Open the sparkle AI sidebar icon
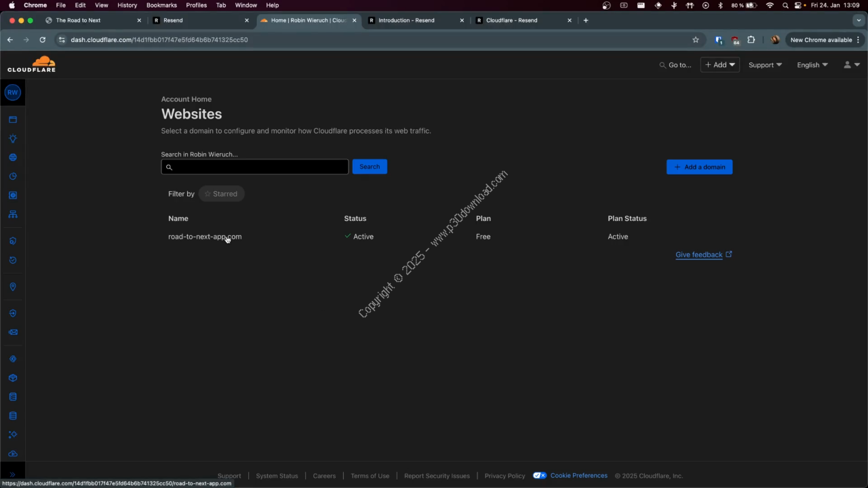The height and width of the screenshot is (488, 868). (x=12, y=434)
